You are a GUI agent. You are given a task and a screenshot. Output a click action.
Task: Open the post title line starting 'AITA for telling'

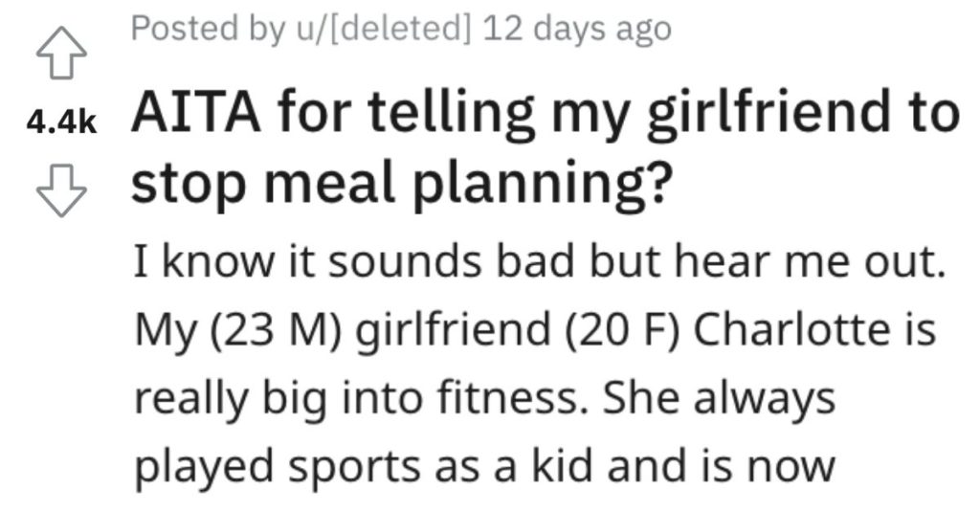[545, 113]
